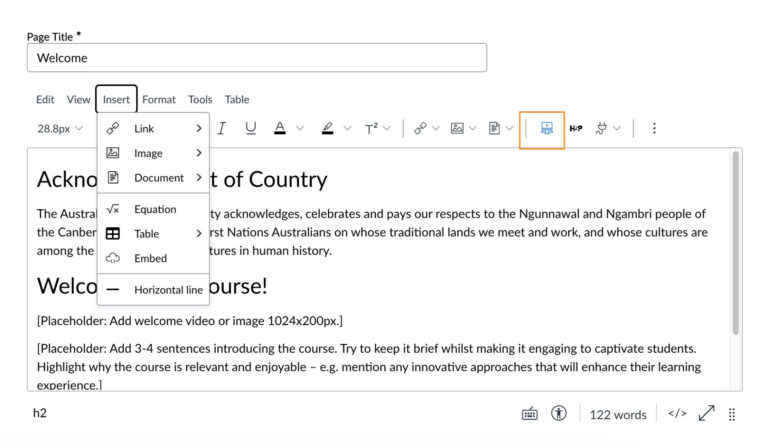Switch to the HTML code editor
The width and height of the screenshot is (768, 446).
pyautogui.click(x=677, y=414)
